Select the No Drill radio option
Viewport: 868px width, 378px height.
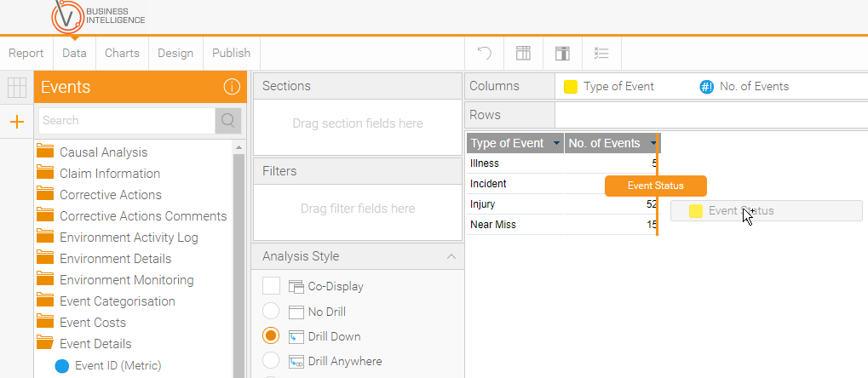coord(271,311)
